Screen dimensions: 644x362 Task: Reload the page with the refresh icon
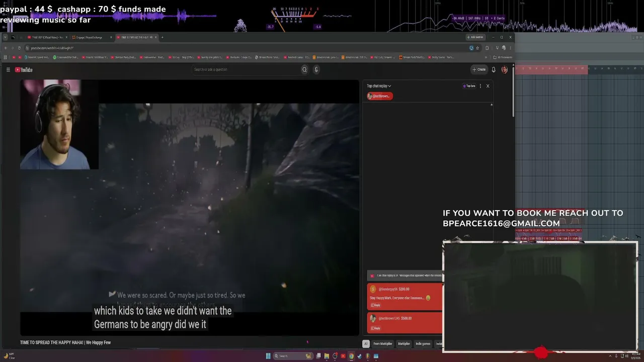(19, 48)
